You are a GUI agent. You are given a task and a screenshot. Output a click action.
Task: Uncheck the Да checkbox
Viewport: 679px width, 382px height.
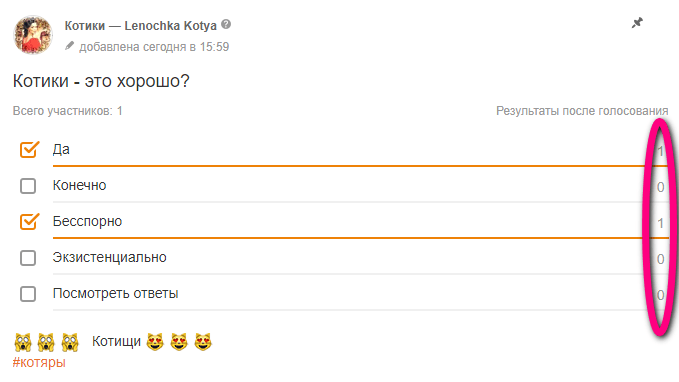pos(29,149)
